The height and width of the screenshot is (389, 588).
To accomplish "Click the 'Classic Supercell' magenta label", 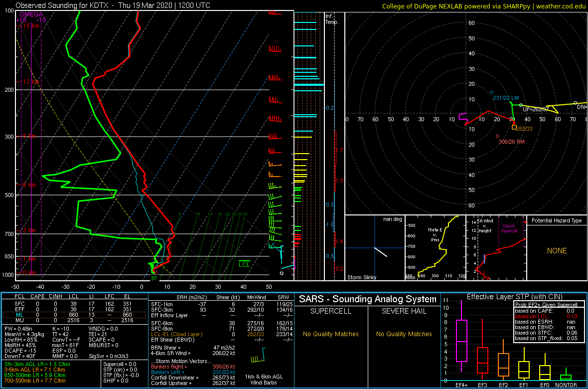I will [x=509, y=228].
